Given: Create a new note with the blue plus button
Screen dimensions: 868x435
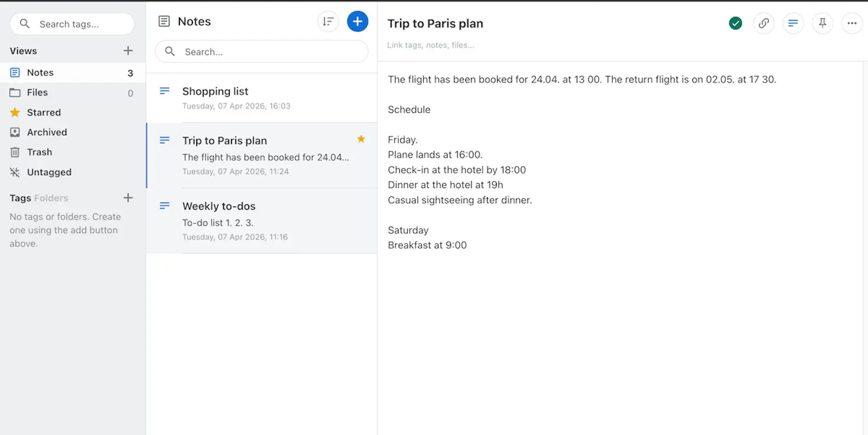Looking at the screenshot, I should tap(357, 21).
